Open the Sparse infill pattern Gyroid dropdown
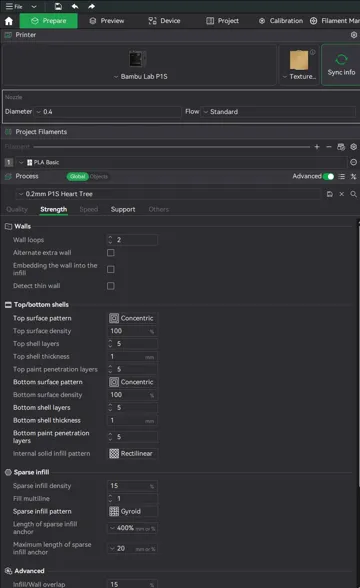360x588 pixels. click(132, 512)
